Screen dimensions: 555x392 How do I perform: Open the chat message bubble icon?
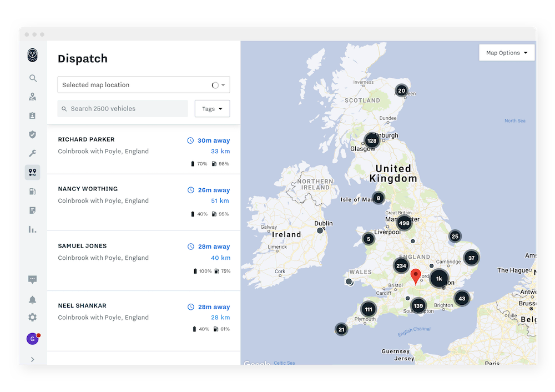(x=33, y=279)
